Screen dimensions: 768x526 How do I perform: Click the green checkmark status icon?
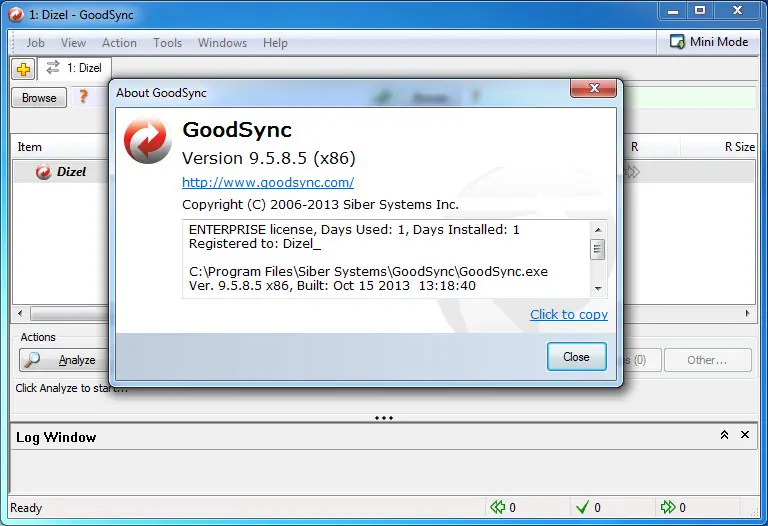pyautogui.click(x=582, y=507)
